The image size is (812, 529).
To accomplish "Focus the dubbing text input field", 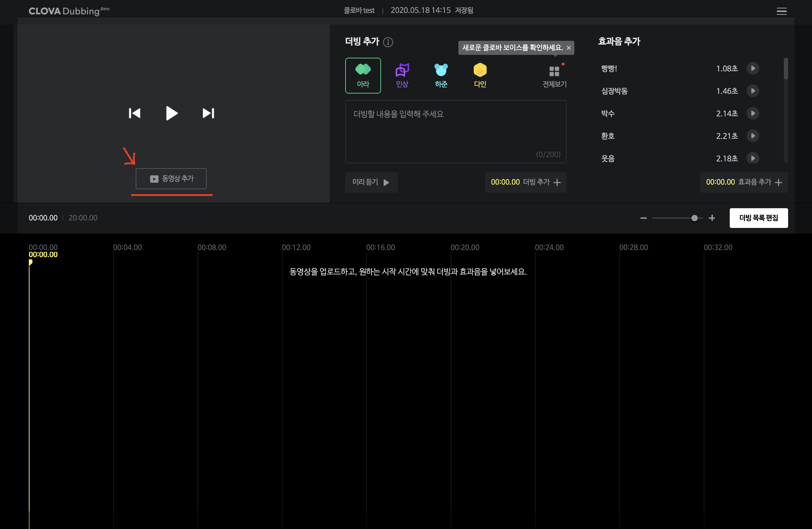I will tap(456, 131).
